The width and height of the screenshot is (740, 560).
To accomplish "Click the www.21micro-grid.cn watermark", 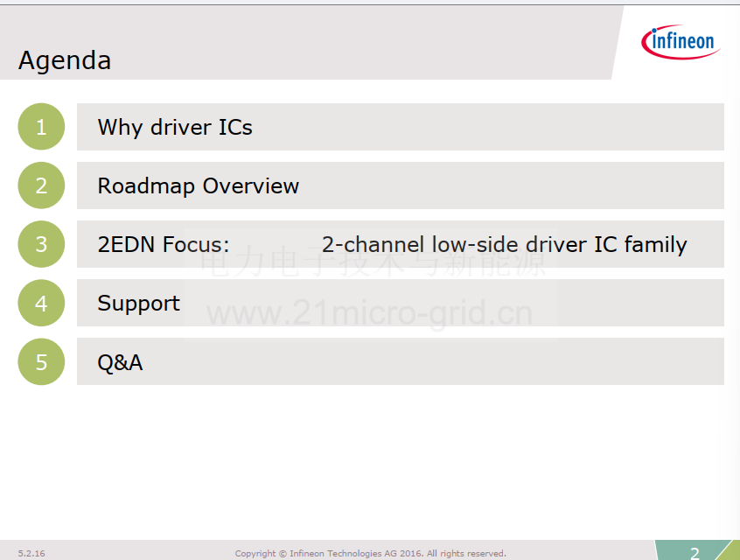I will [369, 313].
